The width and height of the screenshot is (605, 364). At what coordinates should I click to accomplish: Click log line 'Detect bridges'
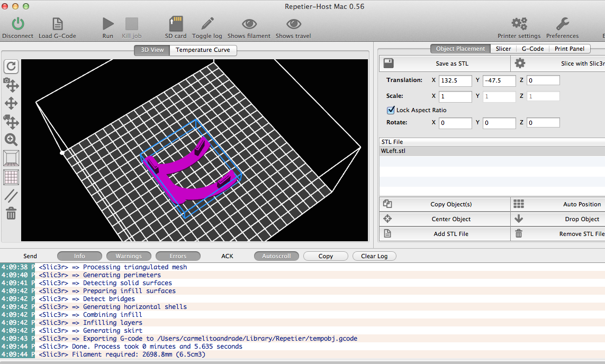click(x=109, y=299)
